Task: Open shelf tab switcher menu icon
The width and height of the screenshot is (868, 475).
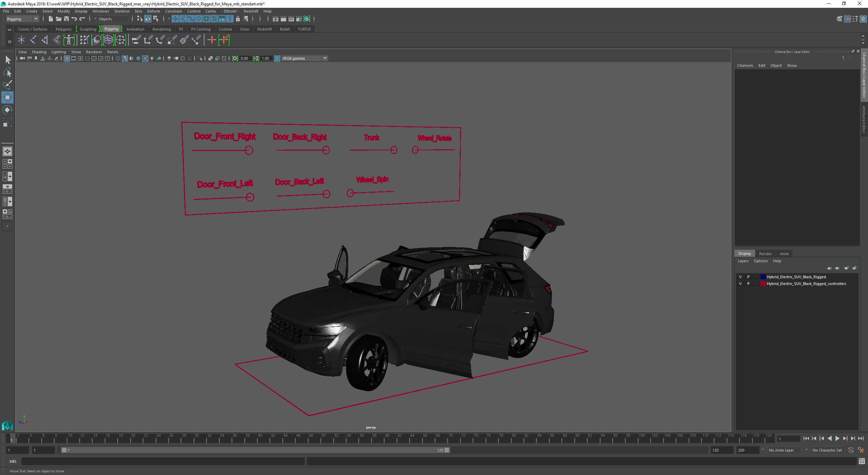Action: [9, 30]
